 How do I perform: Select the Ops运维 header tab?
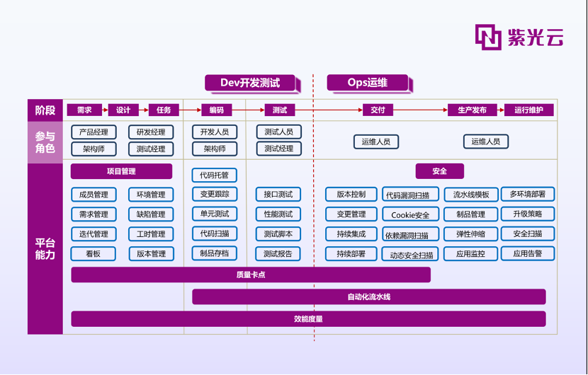pos(367,83)
